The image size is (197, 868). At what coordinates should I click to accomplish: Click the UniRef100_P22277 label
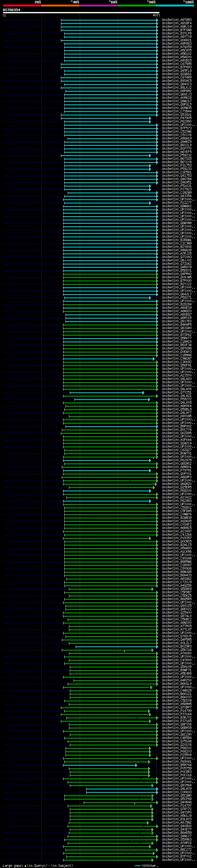(x=177, y=203)
